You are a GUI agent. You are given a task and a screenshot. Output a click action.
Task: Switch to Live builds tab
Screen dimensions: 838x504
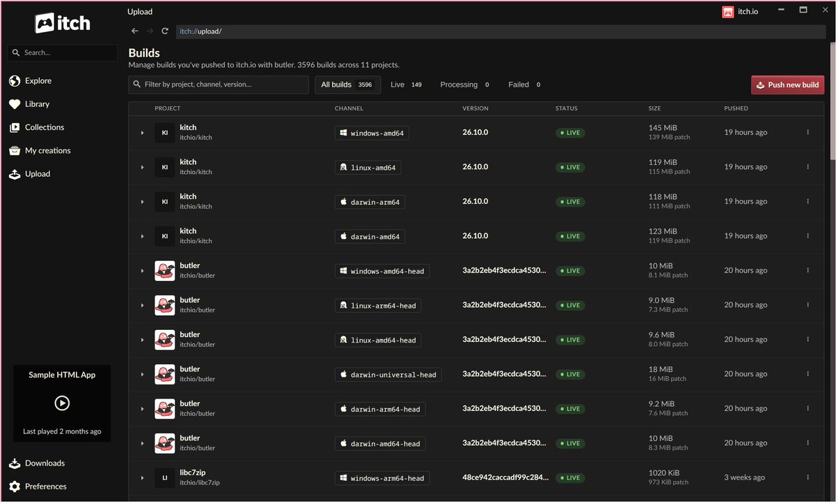(406, 85)
